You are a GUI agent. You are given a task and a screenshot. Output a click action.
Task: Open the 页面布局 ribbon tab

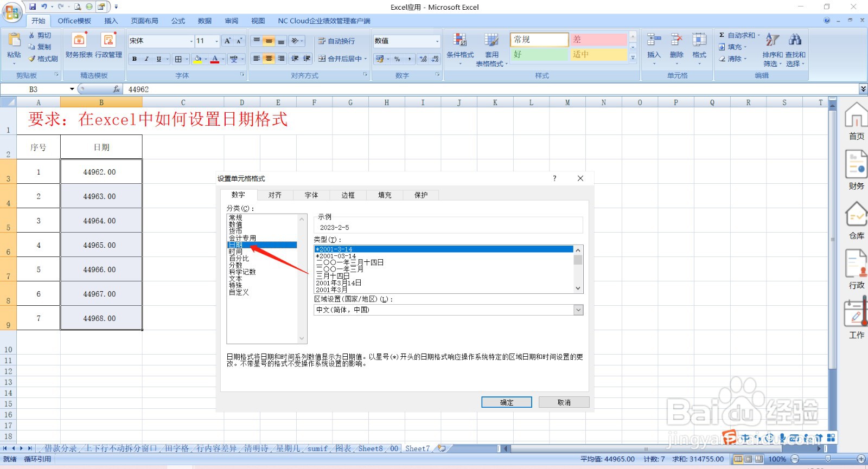[x=144, y=21]
